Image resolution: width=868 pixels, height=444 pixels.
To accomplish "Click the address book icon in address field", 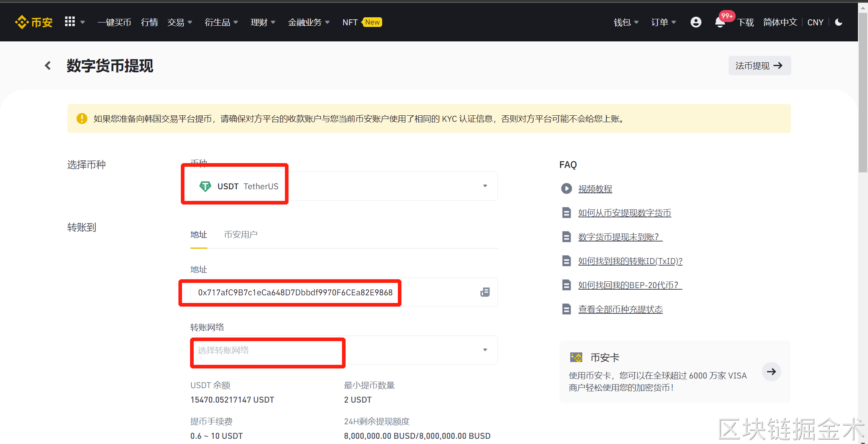I will [485, 292].
